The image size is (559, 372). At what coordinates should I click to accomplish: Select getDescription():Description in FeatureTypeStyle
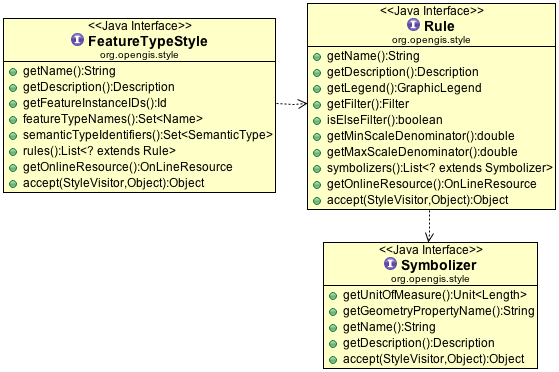pyautogui.click(x=99, y=87)
